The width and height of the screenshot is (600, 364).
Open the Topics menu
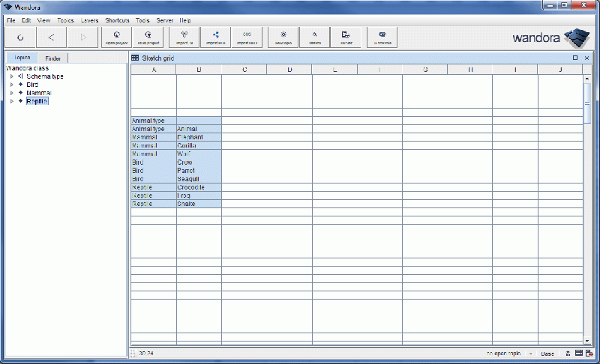click(65, 20)
